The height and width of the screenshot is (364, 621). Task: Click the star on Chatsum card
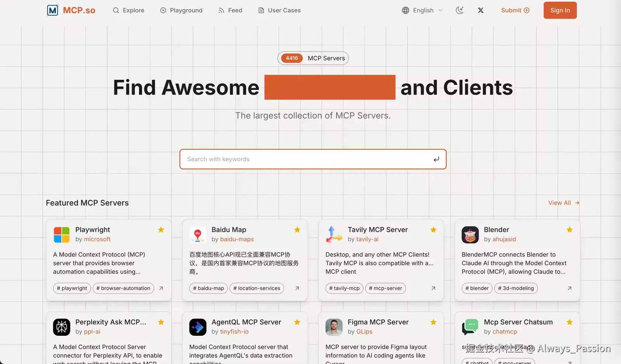(x=570, y=322)
